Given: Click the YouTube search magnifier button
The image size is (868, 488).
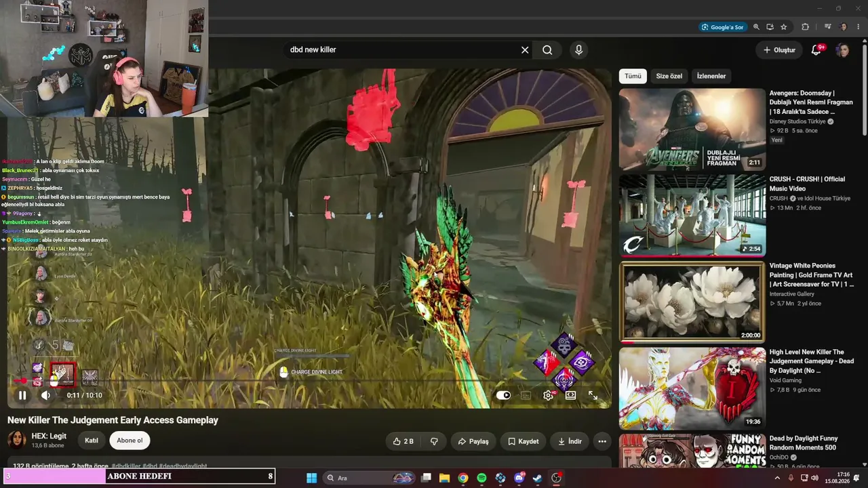Looking at the screenshot, I should tap(547, 49).
